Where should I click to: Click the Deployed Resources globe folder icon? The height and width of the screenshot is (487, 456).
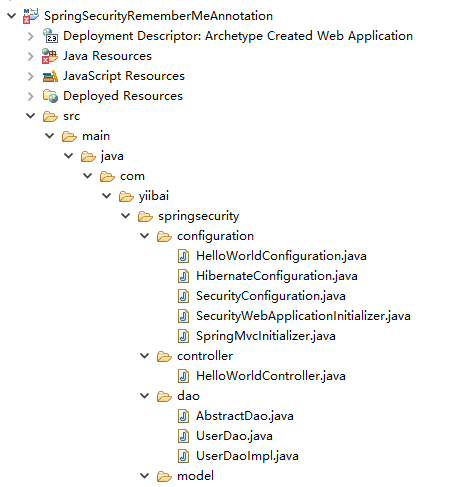[50, 96]
